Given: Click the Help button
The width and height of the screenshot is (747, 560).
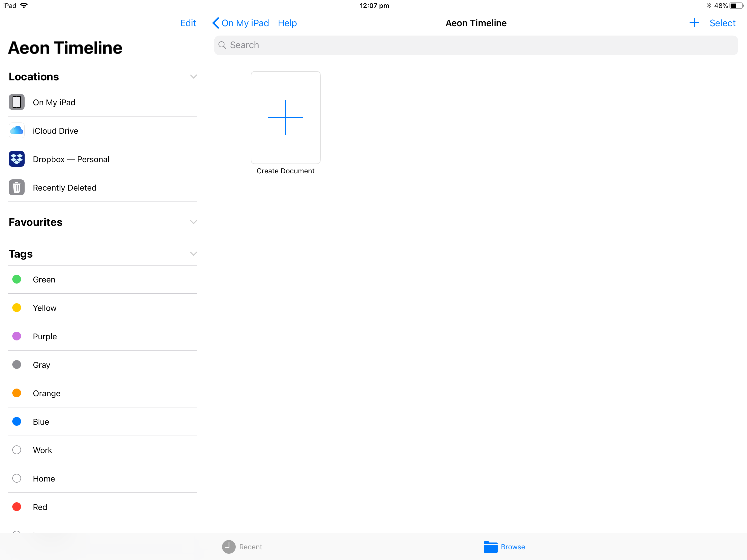Looking at the screenshot, I should 287,23.
